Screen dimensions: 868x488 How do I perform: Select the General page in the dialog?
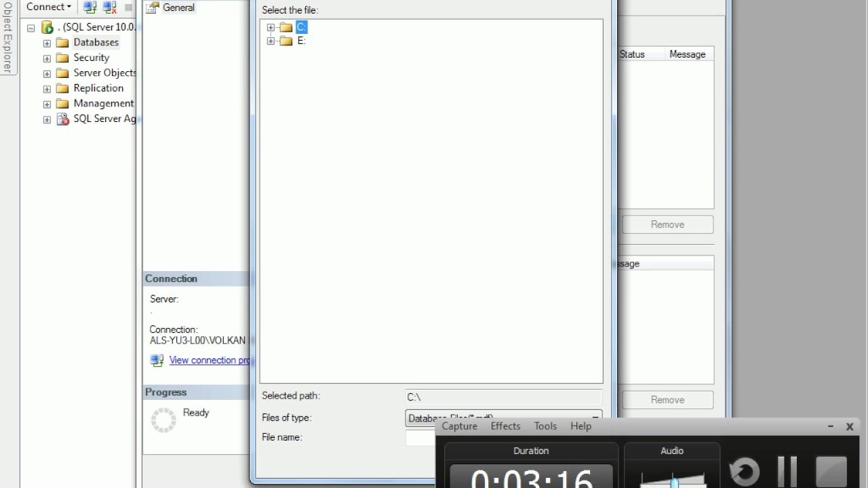coord(178,7)
